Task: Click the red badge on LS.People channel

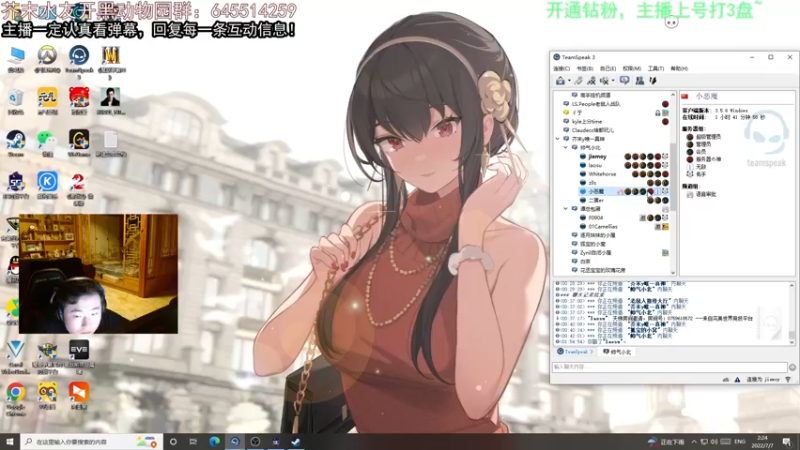Action: pos(665,104)
